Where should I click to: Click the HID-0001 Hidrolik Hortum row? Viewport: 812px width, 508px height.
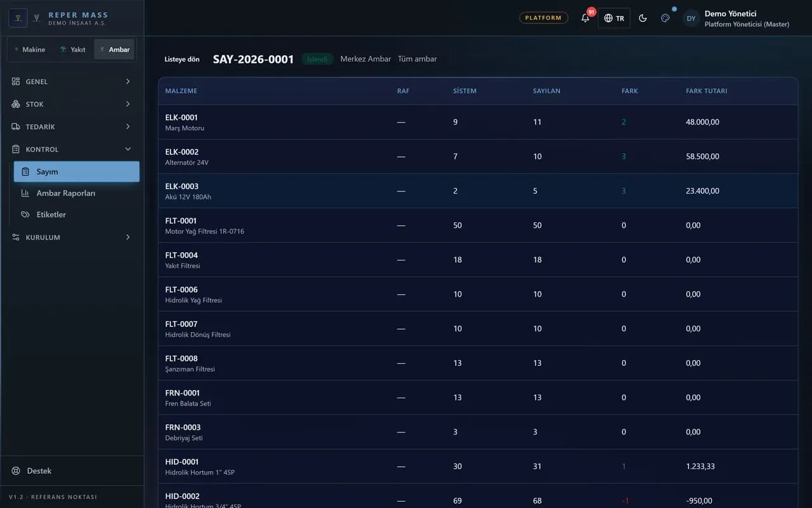click(x=478, y=466)
